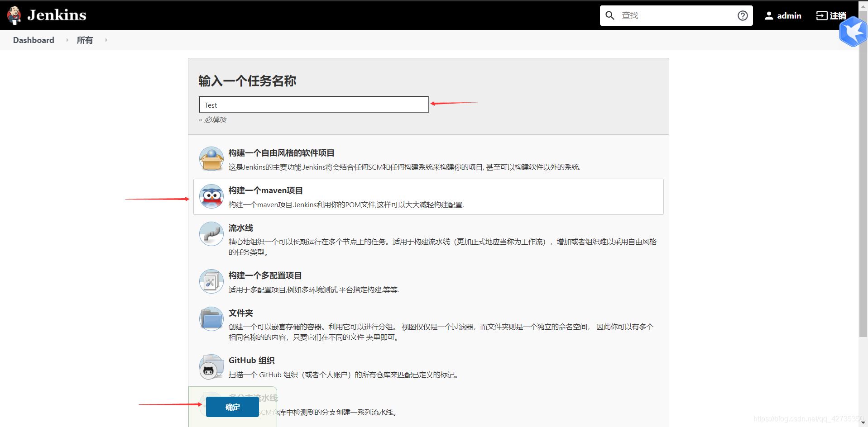The image size is (868, 427).
Task: Select 构建一个自由风格的软件项目 item type
Action: tap(281, 153)
